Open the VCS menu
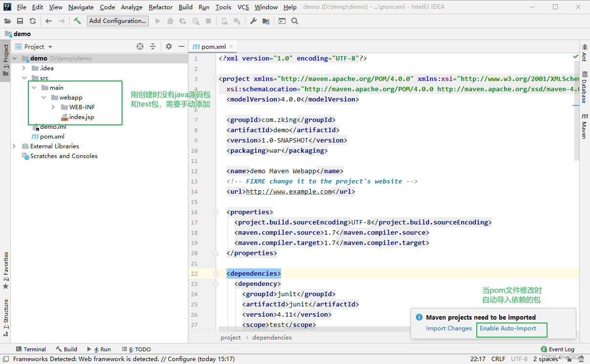Image resolution: width=590 pixels, height=364 pixels. [243, 7]
